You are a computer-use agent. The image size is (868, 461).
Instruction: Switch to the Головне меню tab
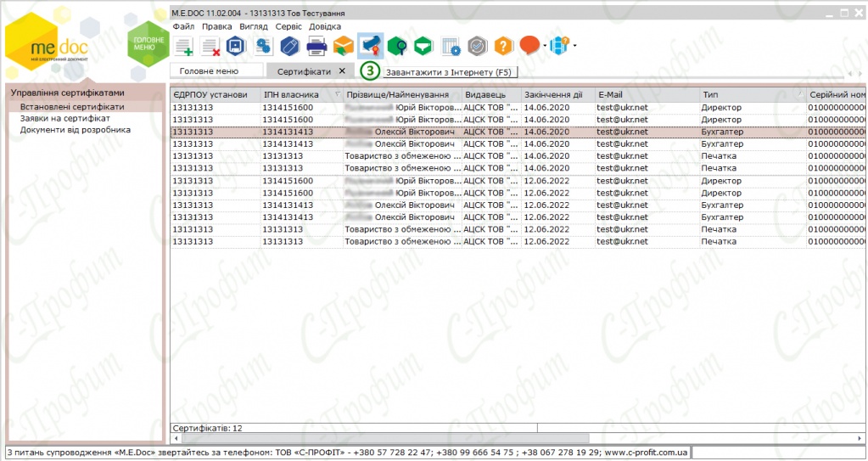pos(216,71)
